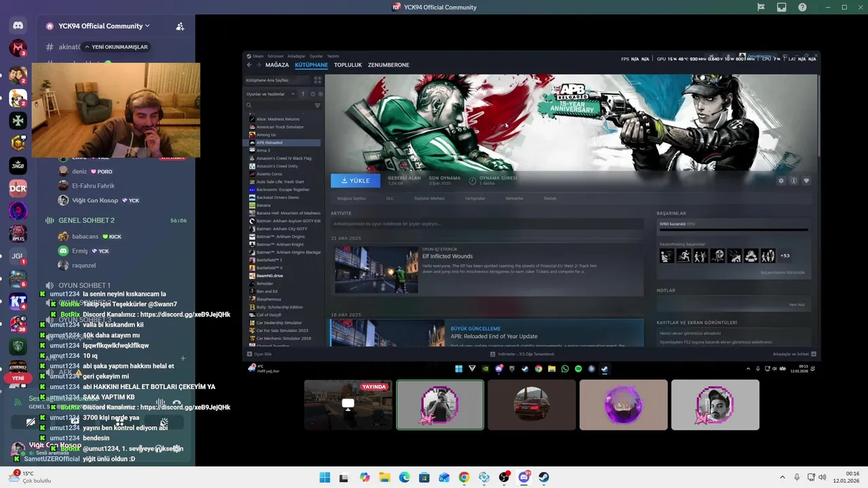
Task: Click Başarımlarını Görüntüle link
Action: [782, 272]
